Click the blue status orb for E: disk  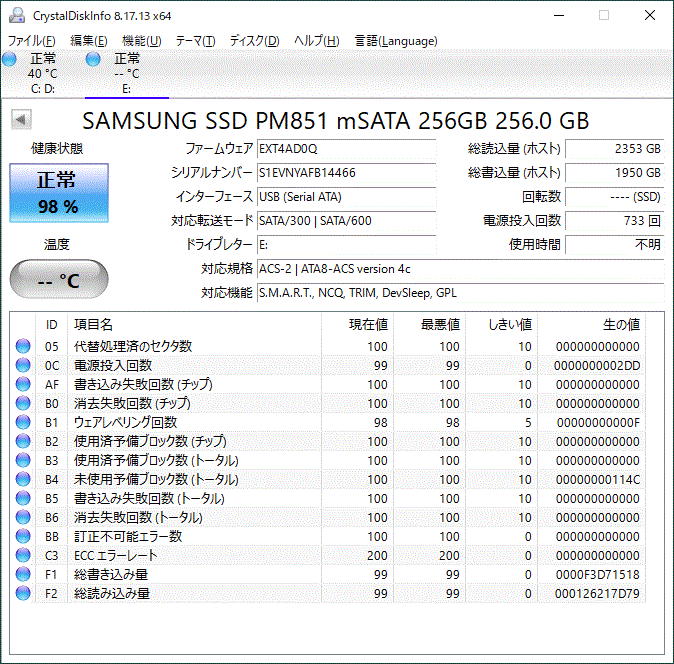pyautogui.click(x=93, y=59)
